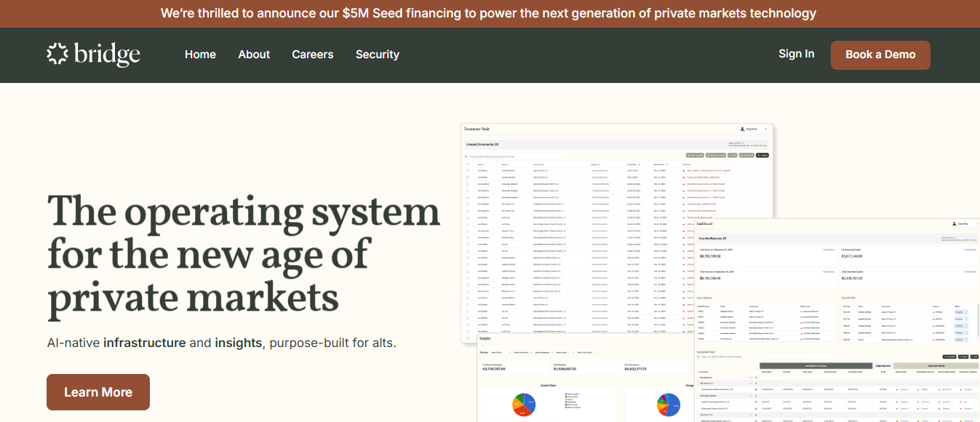The image size is (980, 422).
Task: Open the Select Asset Class filter in Insights
Action: [x=522, y=352]
